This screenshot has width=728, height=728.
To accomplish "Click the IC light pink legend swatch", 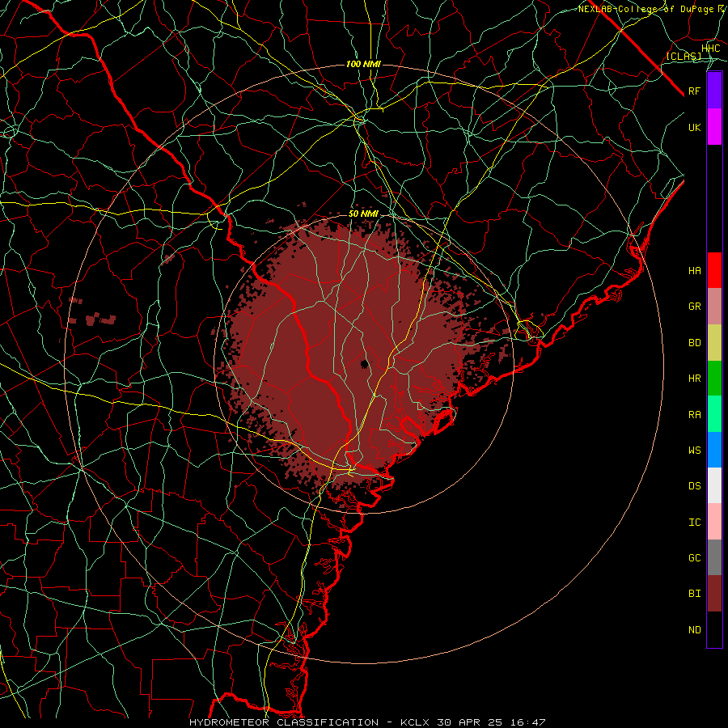I will [x=714, y=522].
